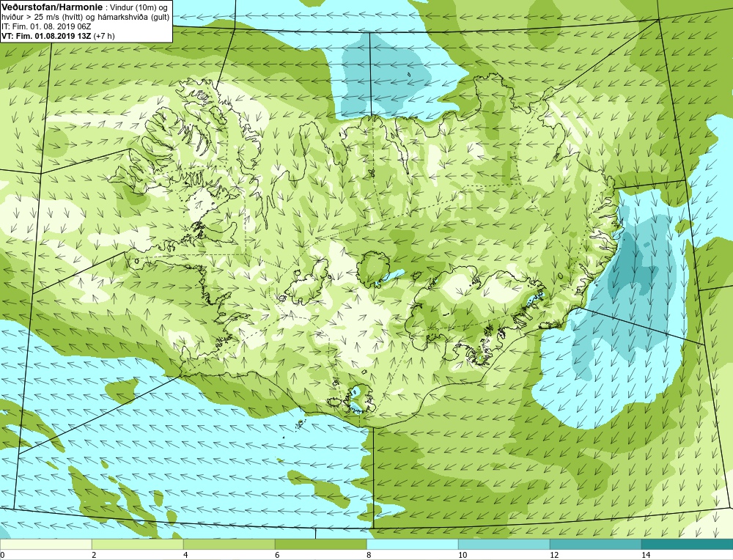This screenshot has width=733, height=560.
Task: Click the 6–8 m/s dark green swatch
Action: [x=321, y=544]
